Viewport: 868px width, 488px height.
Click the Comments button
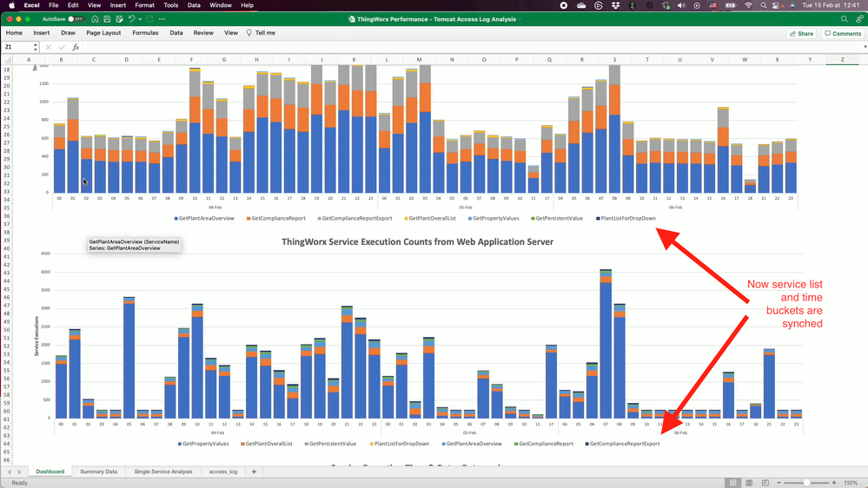(843, 33)
